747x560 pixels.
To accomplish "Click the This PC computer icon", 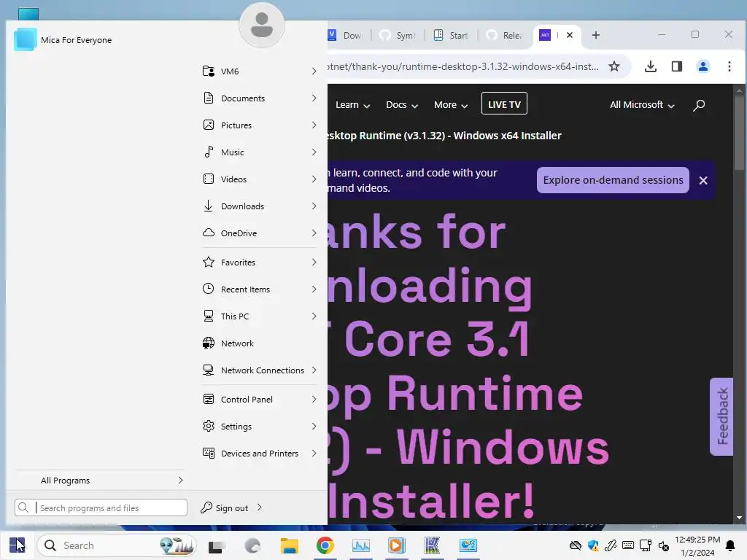I will tap(209, 316).
